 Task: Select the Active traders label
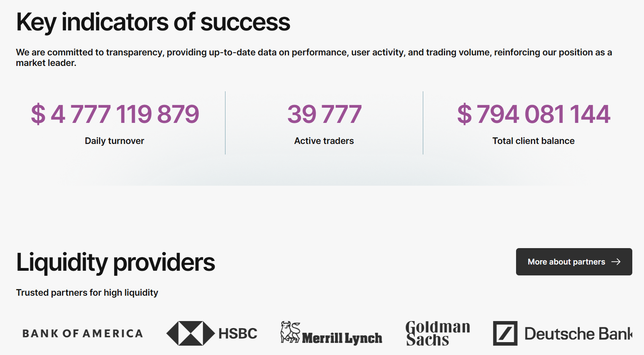pos(324,141)
